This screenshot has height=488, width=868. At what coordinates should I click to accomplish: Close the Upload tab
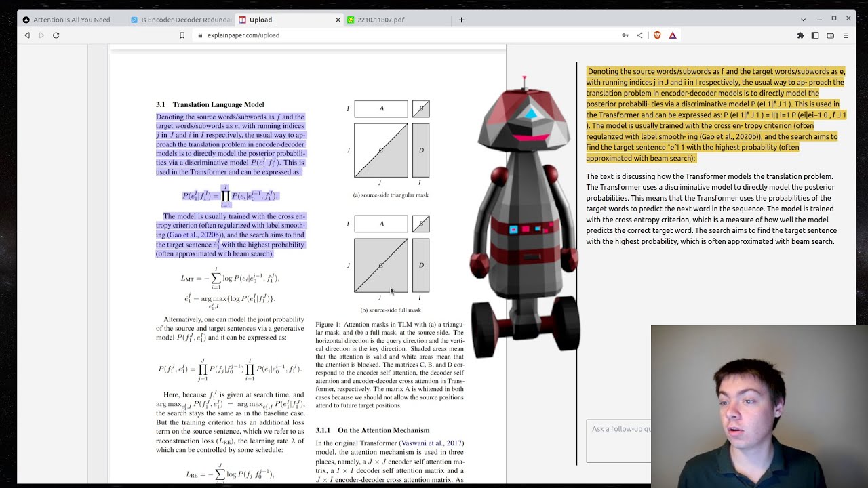[x=338, y=20]
